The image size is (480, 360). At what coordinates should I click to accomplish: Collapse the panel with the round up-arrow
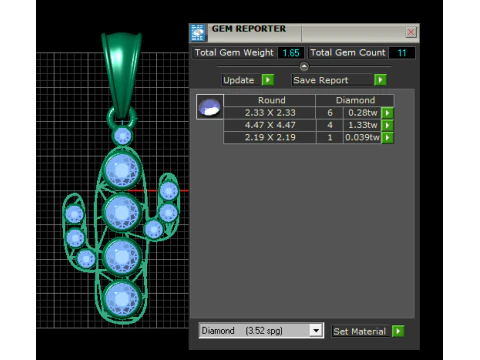click(304, 66)
